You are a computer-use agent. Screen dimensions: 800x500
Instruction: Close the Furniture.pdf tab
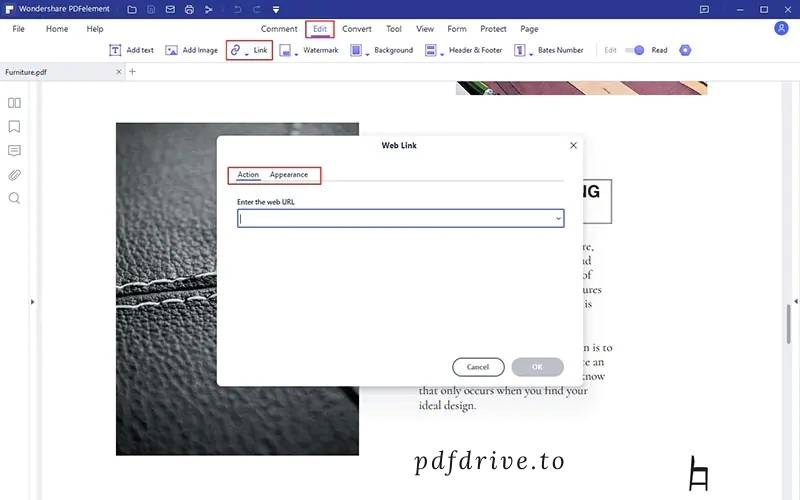(118, 72)
